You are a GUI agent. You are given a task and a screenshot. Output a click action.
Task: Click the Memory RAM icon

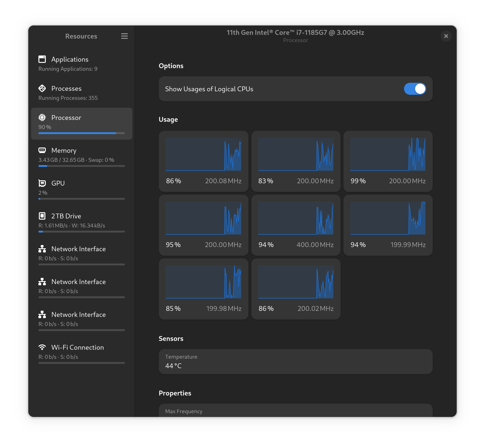42,150
